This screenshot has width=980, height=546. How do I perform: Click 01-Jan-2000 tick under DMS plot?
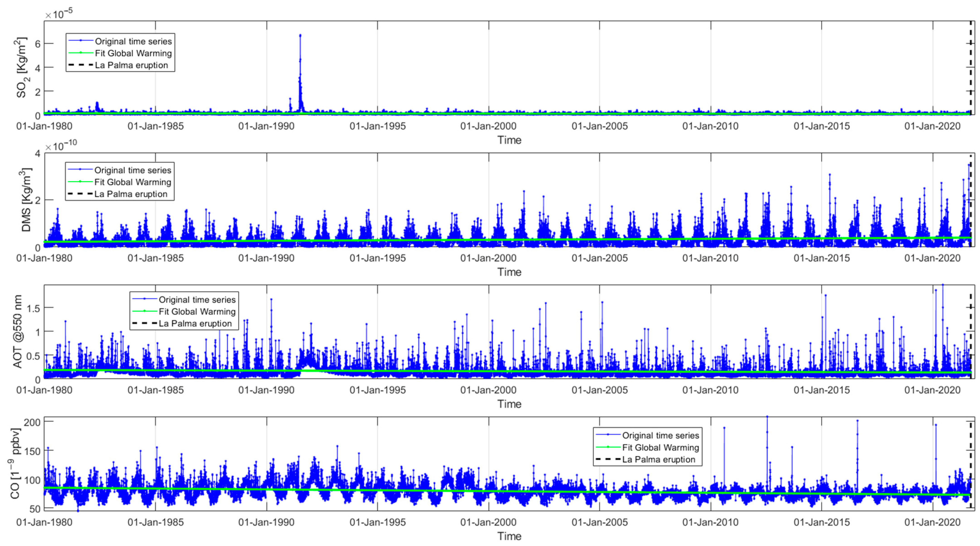pyautogui.click(x=489, y=258)
